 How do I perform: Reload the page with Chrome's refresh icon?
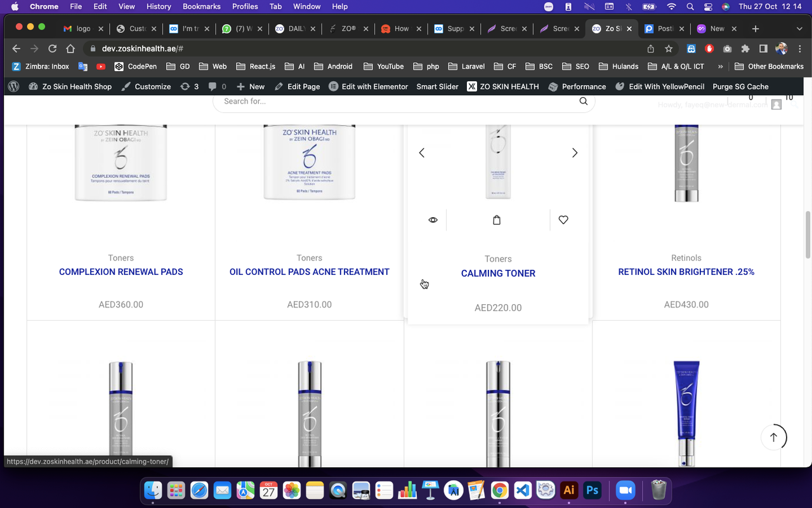click(x=53, y=48)
